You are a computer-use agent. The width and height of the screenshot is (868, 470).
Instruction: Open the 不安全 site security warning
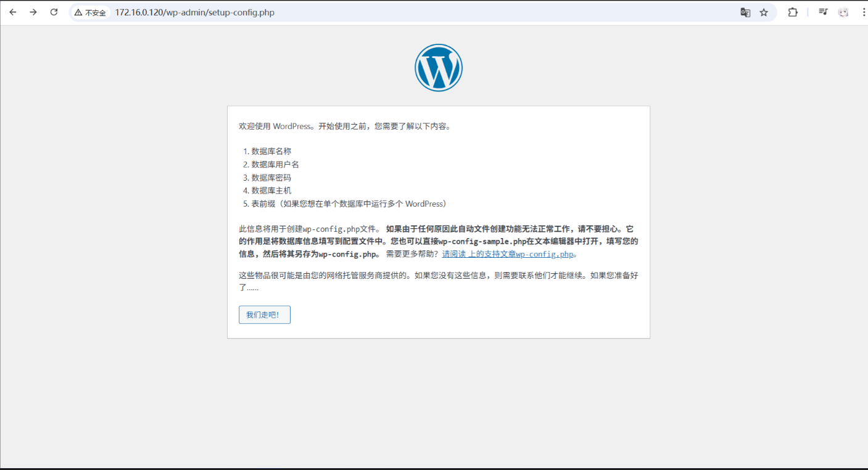pos(90,12)
